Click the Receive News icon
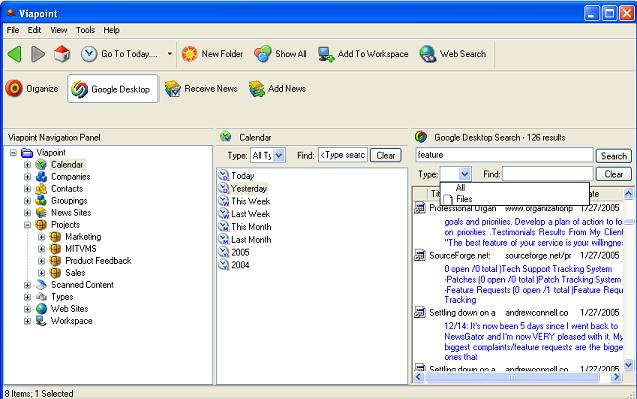 point(173,89)
